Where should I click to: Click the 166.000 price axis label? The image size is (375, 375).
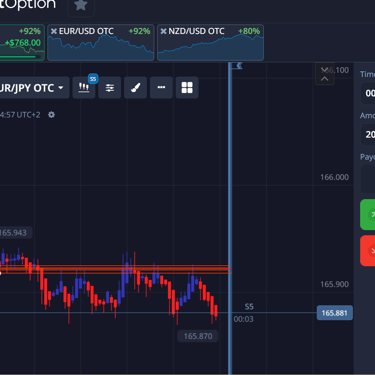335,177
